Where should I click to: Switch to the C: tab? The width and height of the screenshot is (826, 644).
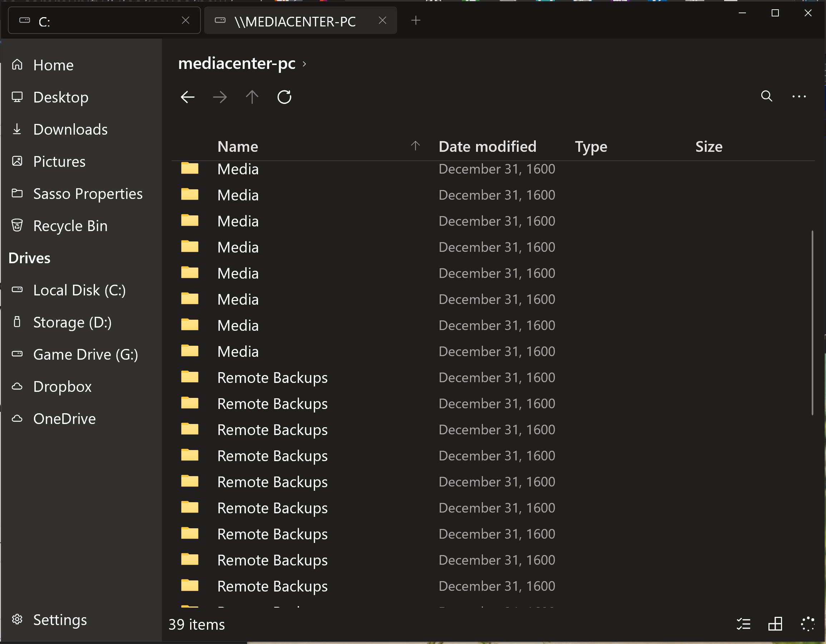[x=104, y=20]
